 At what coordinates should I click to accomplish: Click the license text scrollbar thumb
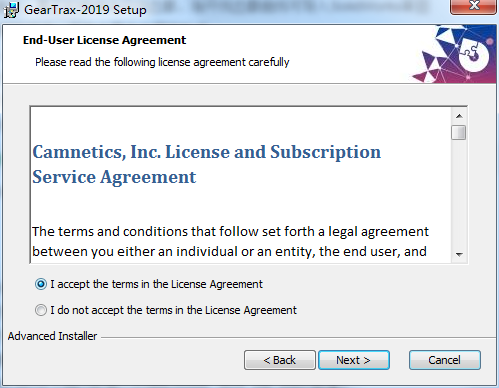[459, 132]
